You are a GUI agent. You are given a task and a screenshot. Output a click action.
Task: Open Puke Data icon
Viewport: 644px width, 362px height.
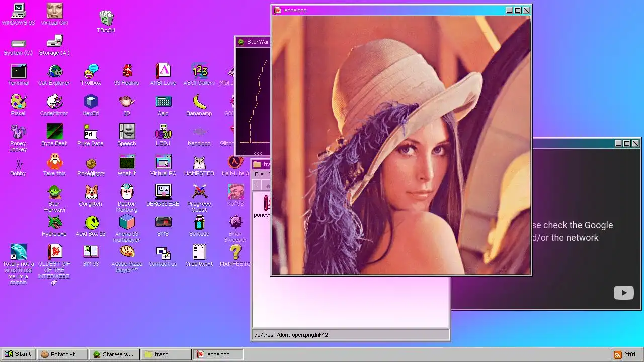[91, 135]
